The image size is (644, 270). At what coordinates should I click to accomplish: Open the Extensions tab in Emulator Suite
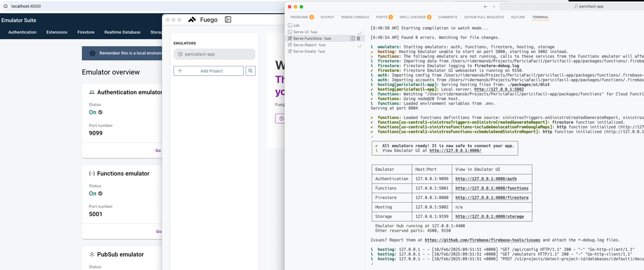click(x=57, y=32)
